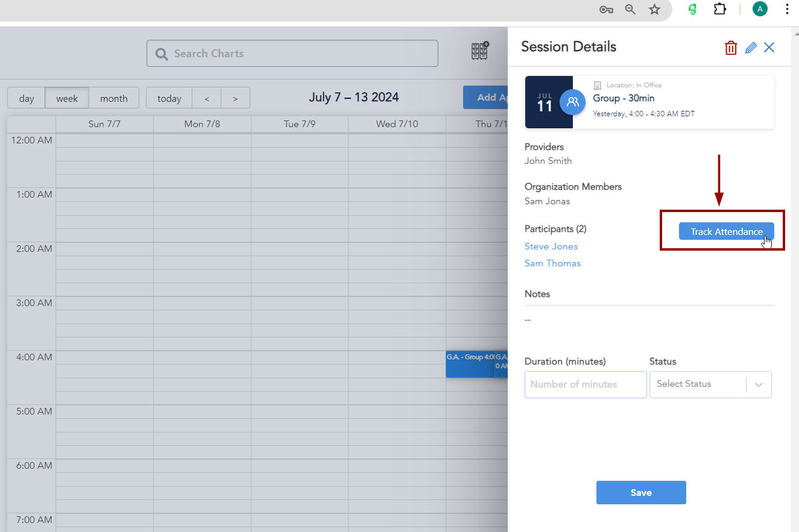
Task: Expand the Status dropdown chevron
Action: tap(759, 384)
